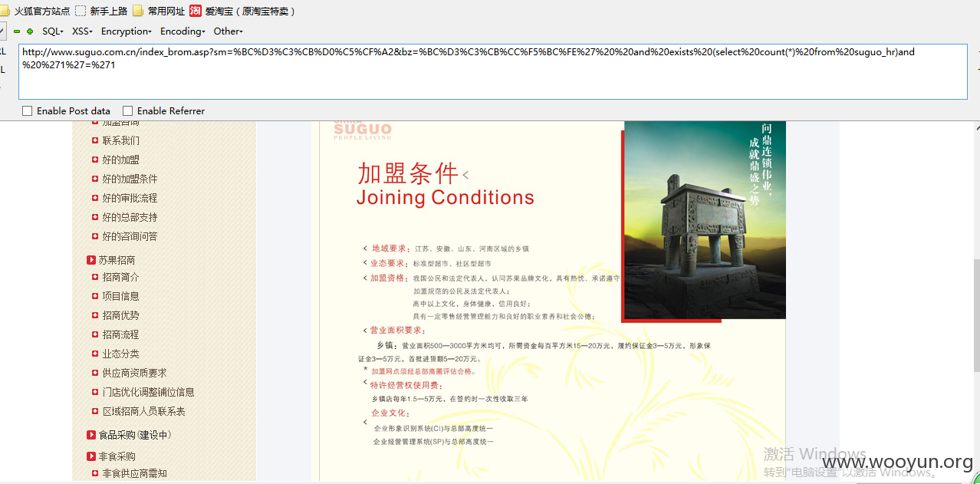Click the red bullet icon beside 招商简介
The width and height of the screenshot is (980, 484).
[95, 277]
